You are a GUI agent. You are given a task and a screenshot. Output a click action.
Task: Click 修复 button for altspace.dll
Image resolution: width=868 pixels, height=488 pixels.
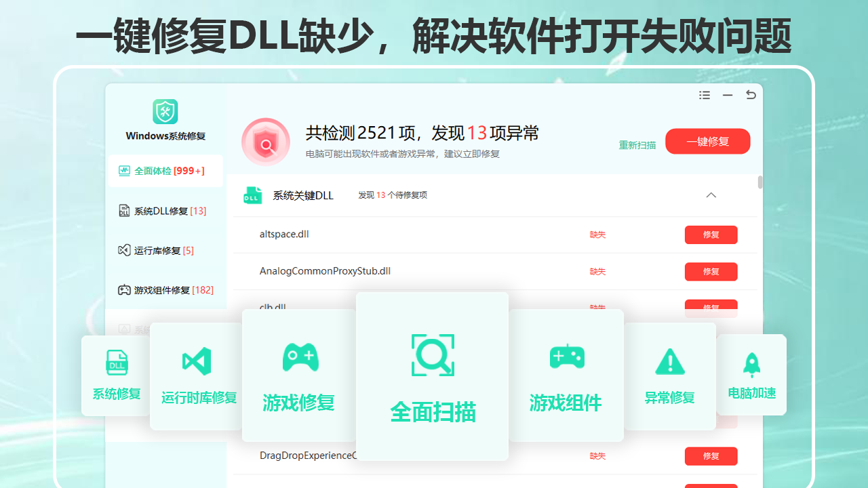[711, 235]
